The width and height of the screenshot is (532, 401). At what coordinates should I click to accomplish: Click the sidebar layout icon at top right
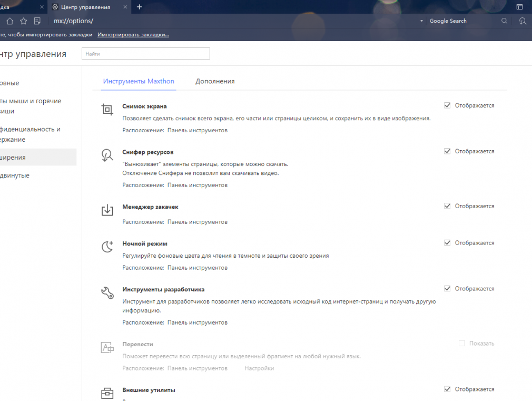[x=519, y=7]
